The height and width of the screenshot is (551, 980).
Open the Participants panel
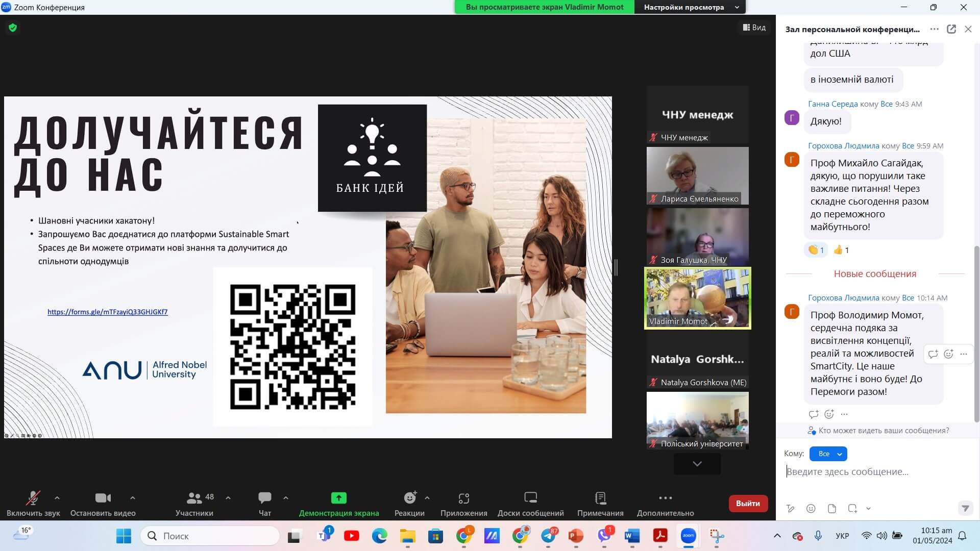pyautogui.click(x=194, y=498)
